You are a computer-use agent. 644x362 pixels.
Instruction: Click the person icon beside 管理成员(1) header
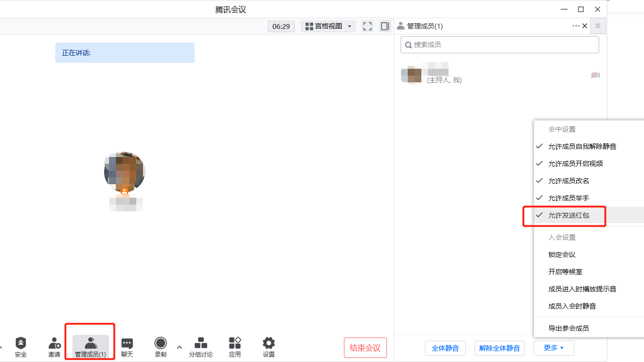pos(401,26)
